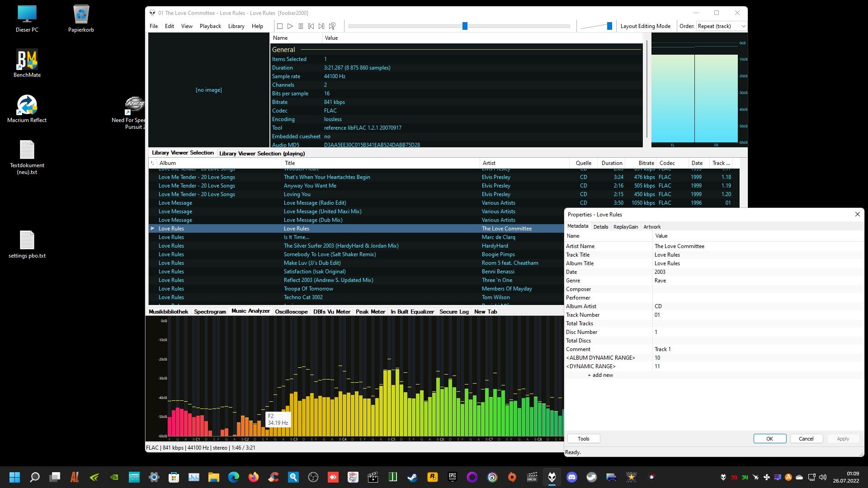
Task: Open 'settings pbo.txt' file on desktop
Action: pos(27,244)
